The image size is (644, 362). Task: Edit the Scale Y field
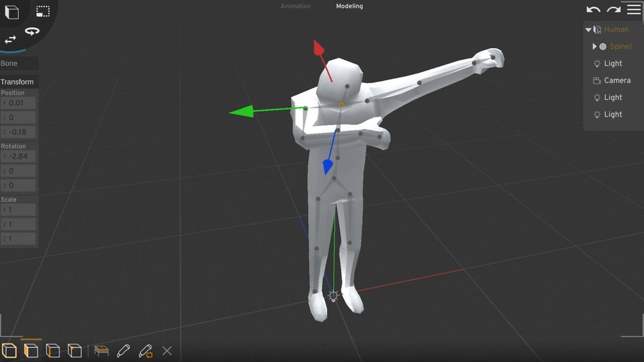[18, 224]
